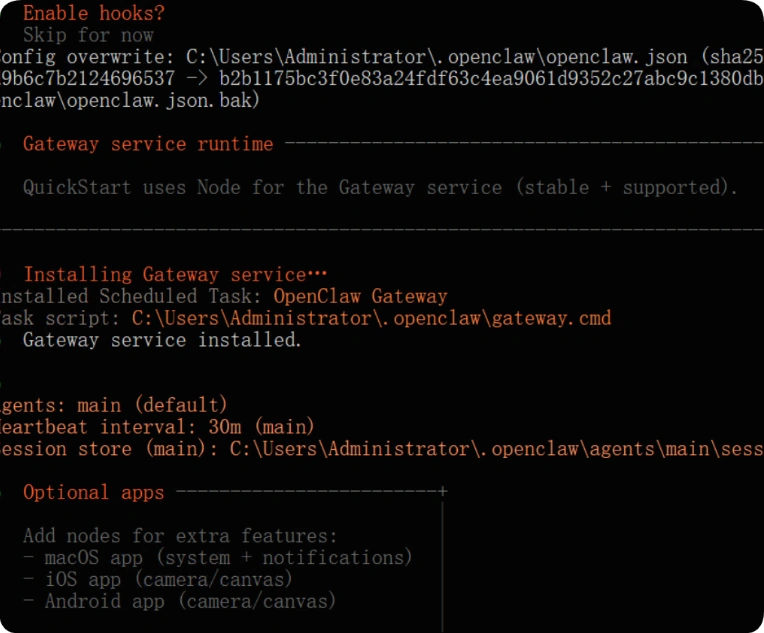Click the macOS app list entry
This screenshot has width=764, height=633.
228,558
